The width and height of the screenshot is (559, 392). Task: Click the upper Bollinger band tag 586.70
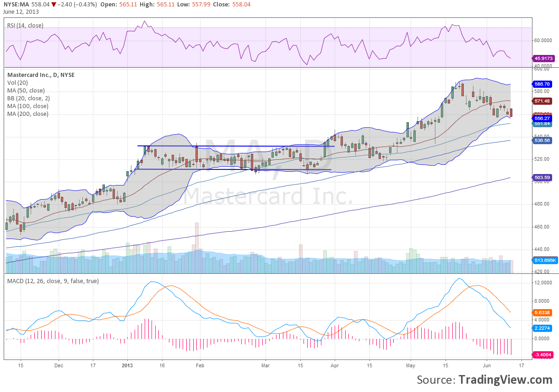tap(543, 85)
